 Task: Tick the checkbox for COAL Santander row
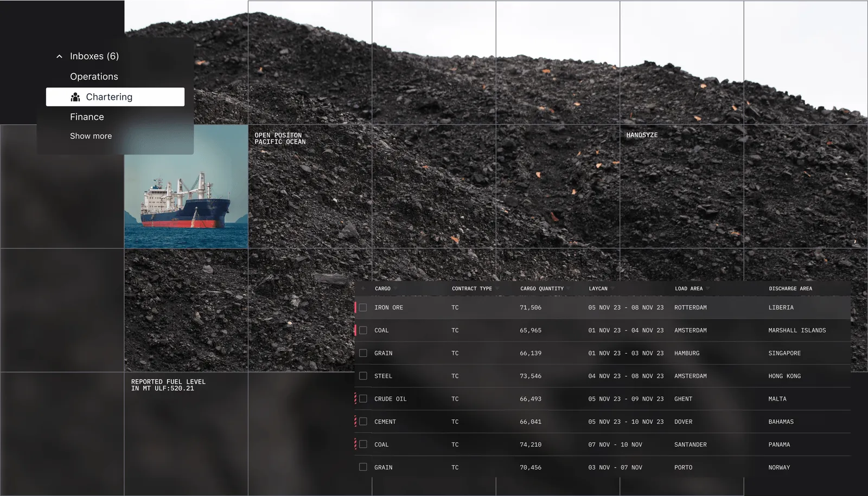tap(363, 444)
